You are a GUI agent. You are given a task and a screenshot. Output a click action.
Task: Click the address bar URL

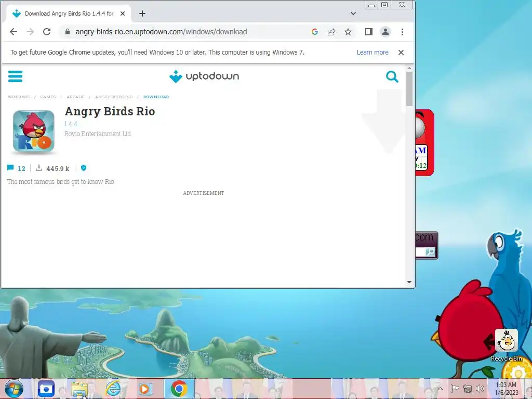tap(161, 32)
